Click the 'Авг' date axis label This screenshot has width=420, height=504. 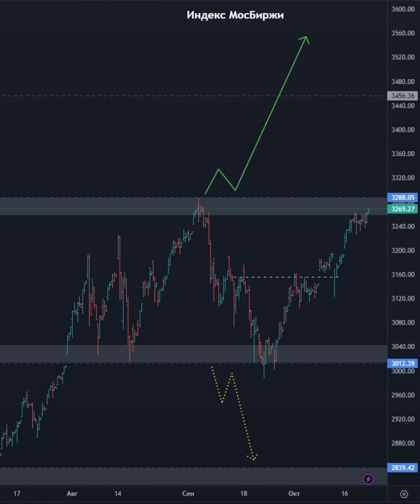72,493
